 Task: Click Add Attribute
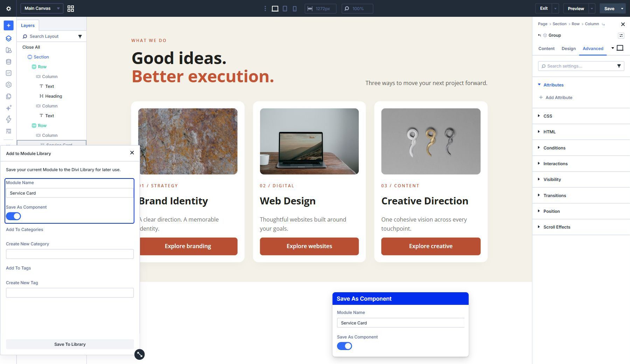pos(556,97)
